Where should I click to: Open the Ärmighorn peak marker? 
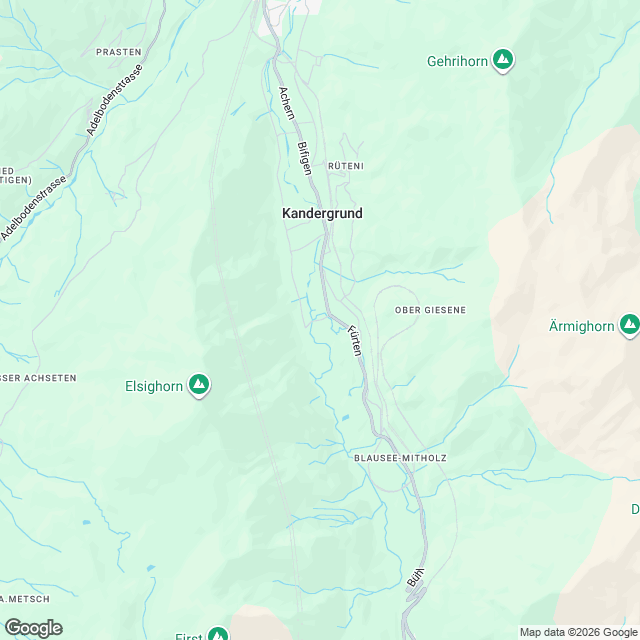point(629,325)
